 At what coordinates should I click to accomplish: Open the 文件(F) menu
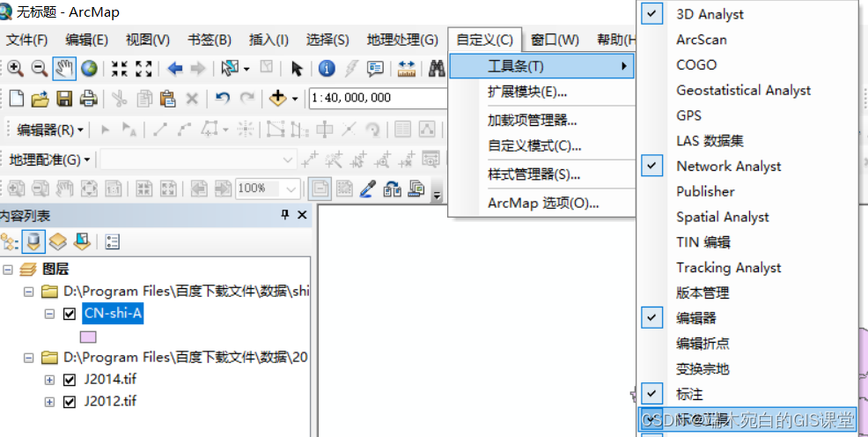pos(26,40)
